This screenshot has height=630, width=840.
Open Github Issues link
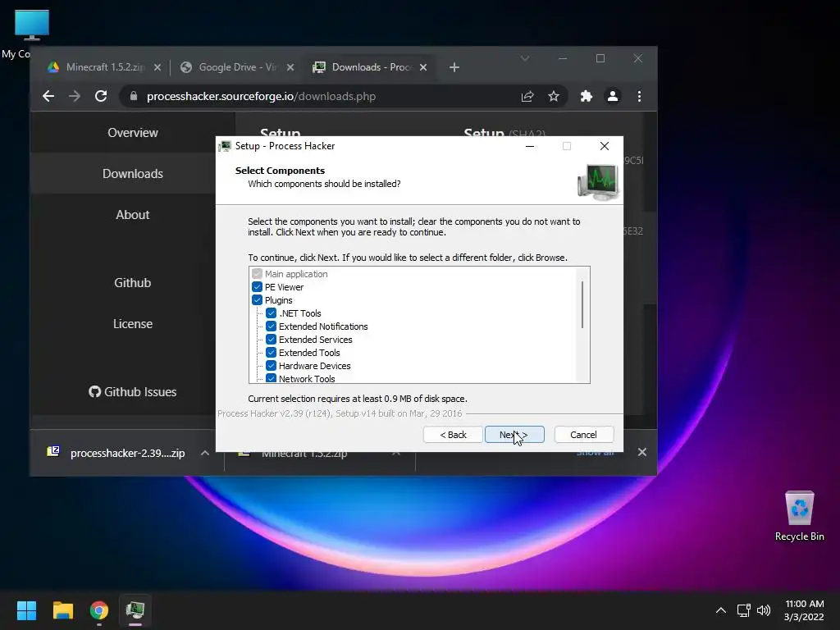pos(133,392)
